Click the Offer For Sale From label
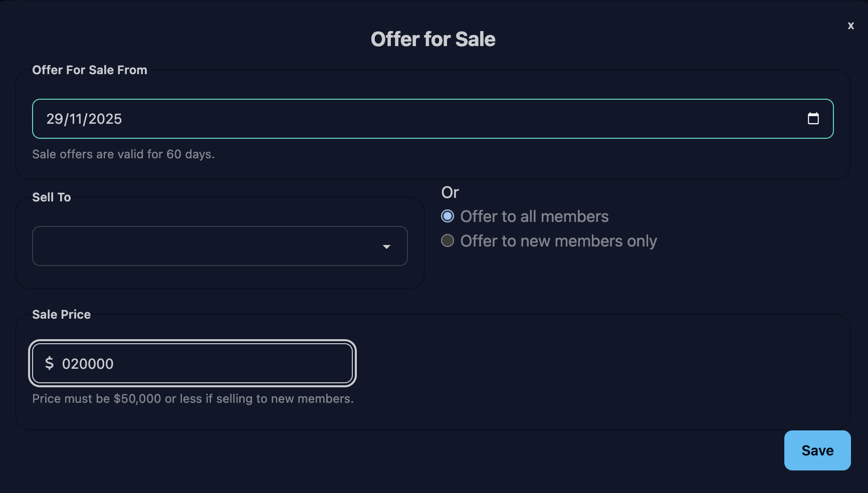Screen dimensions: 868x493 point(90,70)
